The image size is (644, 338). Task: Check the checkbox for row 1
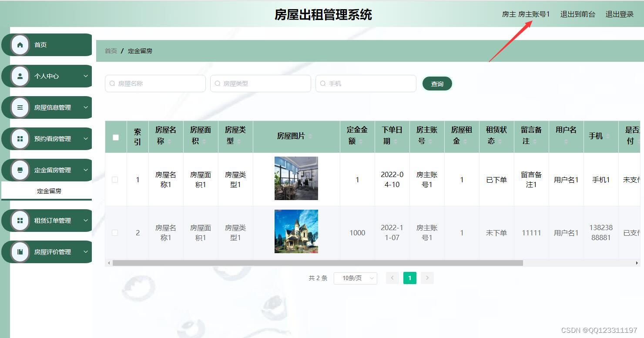click(x=115, y=180)
